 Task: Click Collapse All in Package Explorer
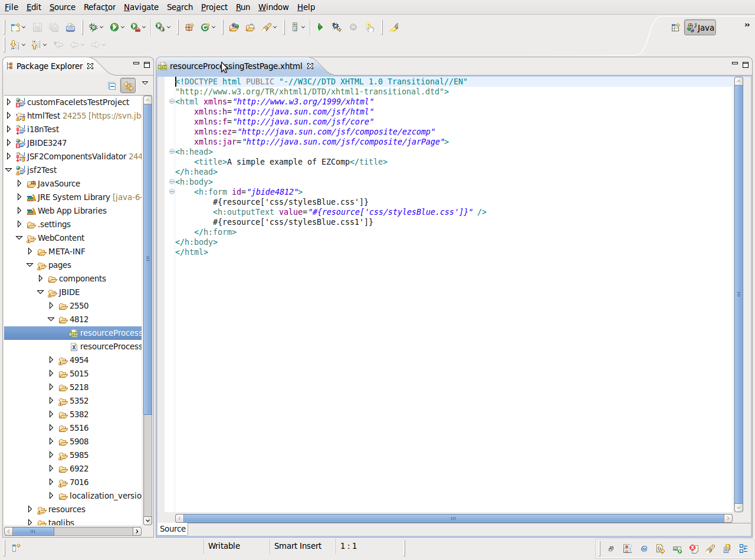pyautogui.click(x=111, y=86)
